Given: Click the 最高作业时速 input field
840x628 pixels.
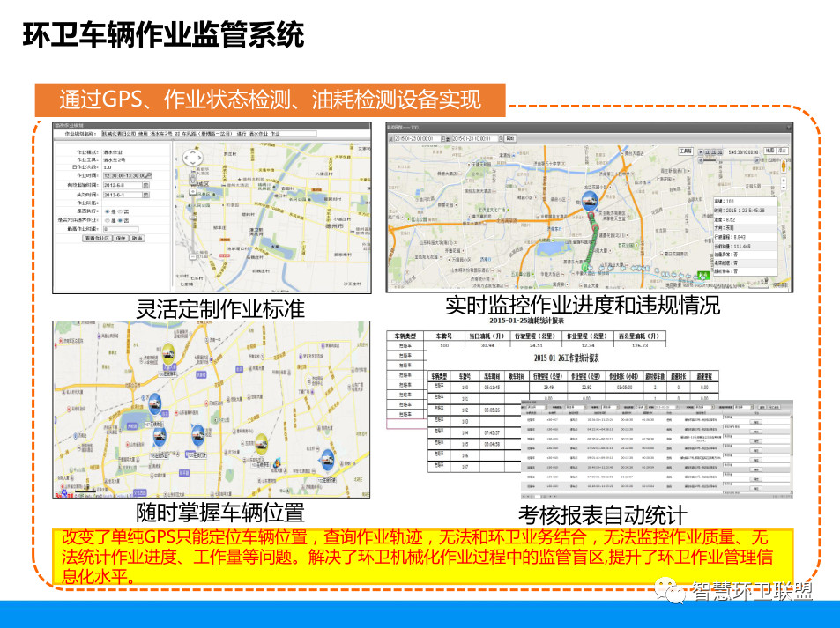Looking at the screenshot, I should pyautogui.click(x=121, y=229).
